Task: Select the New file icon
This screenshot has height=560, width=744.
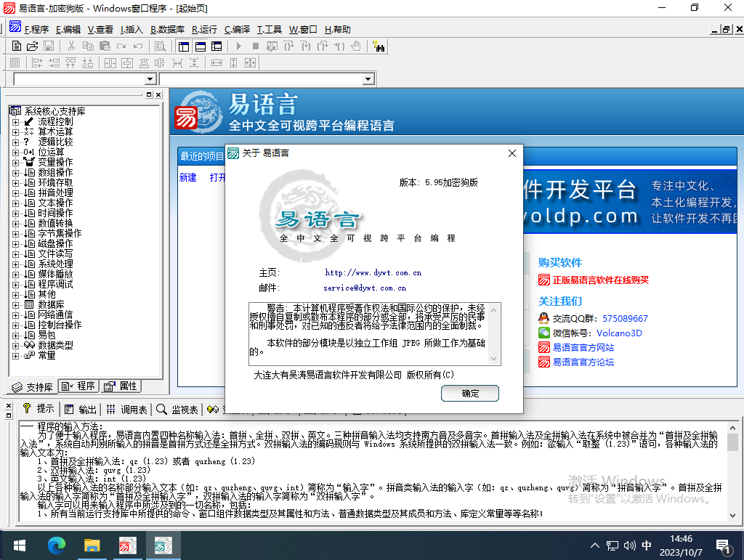Action: click(x=17, y=45)
